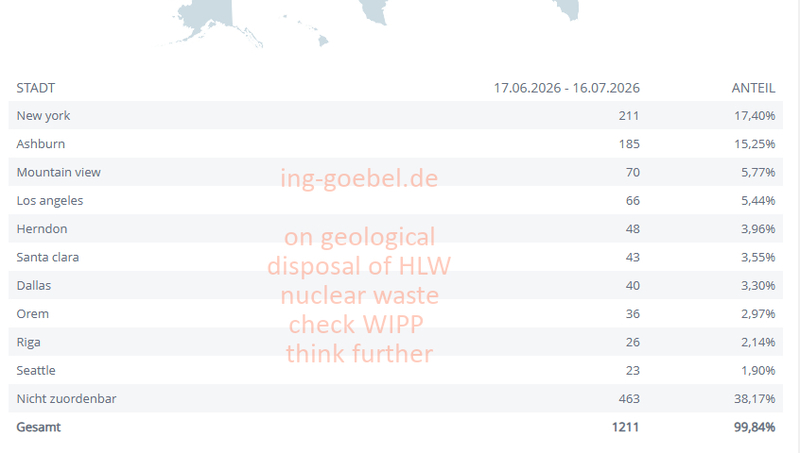Click the 211 visits value
The width and height of the screenshot is (800, 453).
(629, 116)
